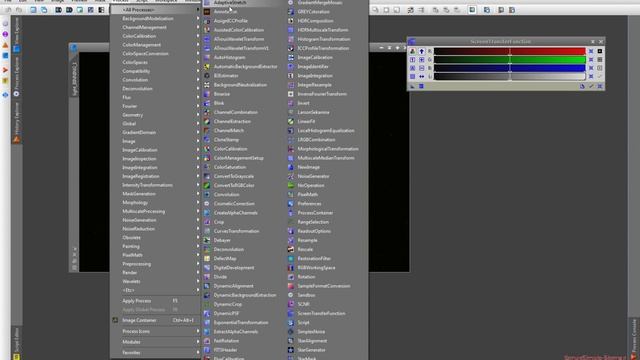Click the SCNR process icon
The image size is (640, 360).
(291, 304)
